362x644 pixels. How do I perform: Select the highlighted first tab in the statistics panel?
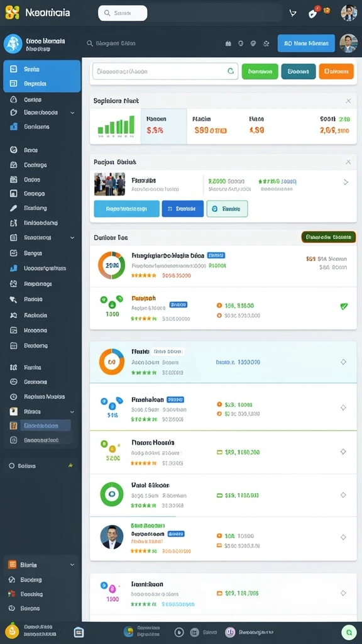(x=164, y=126)
